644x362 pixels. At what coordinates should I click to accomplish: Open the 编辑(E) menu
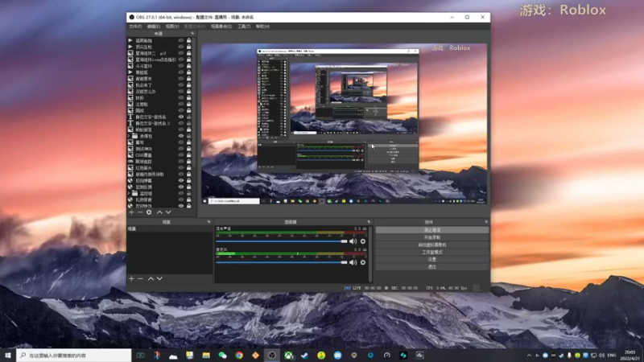click(154, 27)
